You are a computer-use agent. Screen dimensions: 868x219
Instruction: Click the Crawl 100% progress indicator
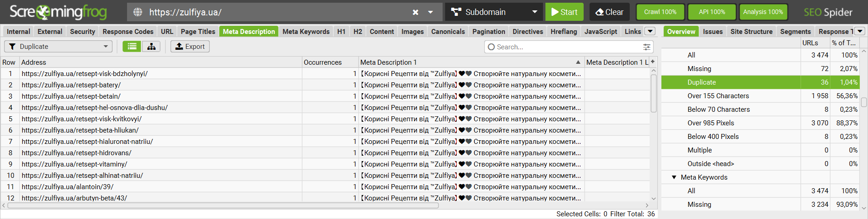[x=660, y=12]
